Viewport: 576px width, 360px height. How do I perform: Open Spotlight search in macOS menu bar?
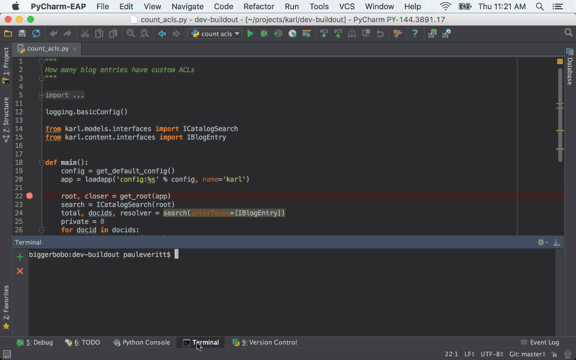(x=540, y=6)
